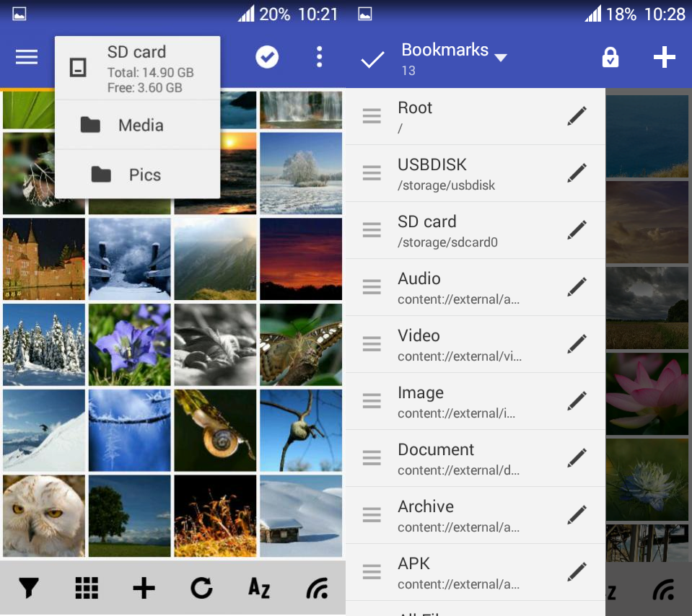Choose the Media folder entry
This screenshot has height=616, width=692.
(137, 126)
